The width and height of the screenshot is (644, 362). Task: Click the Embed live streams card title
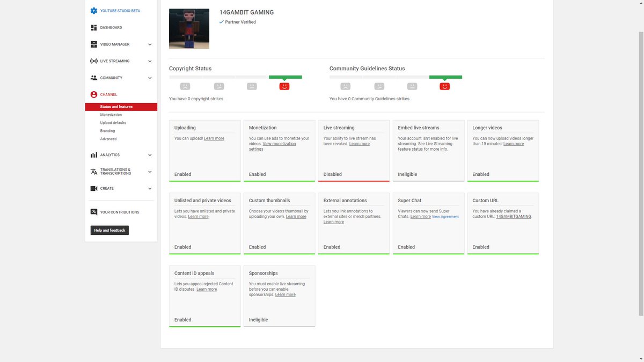point(419,128)
